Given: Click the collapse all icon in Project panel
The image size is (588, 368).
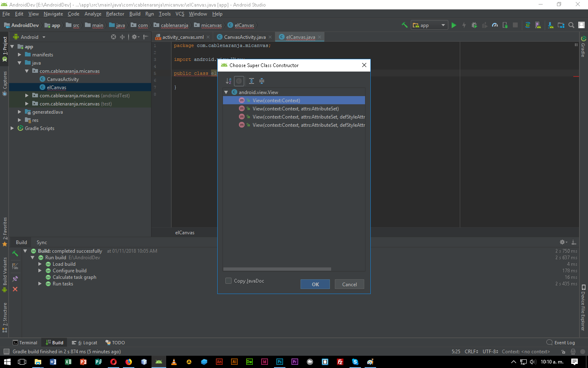Looking at the screenshot, I should point(122,37).
